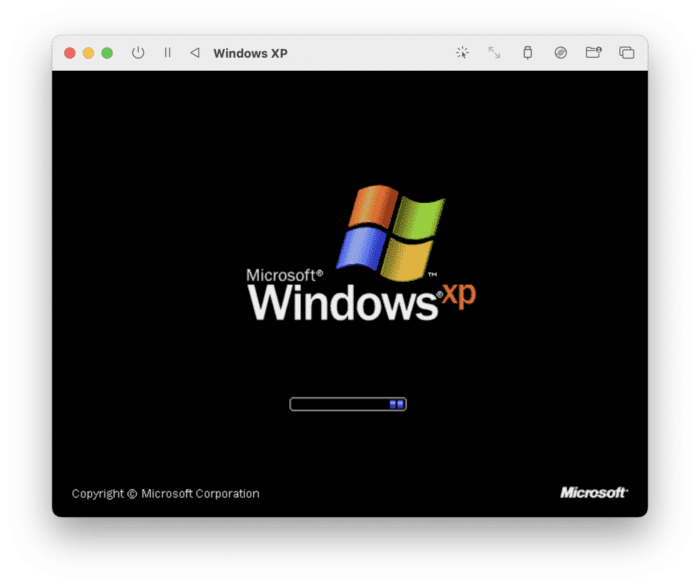Viewport: 700px width, 586px height.
Task: Close the Windows XP VM window
Action: 70,53
